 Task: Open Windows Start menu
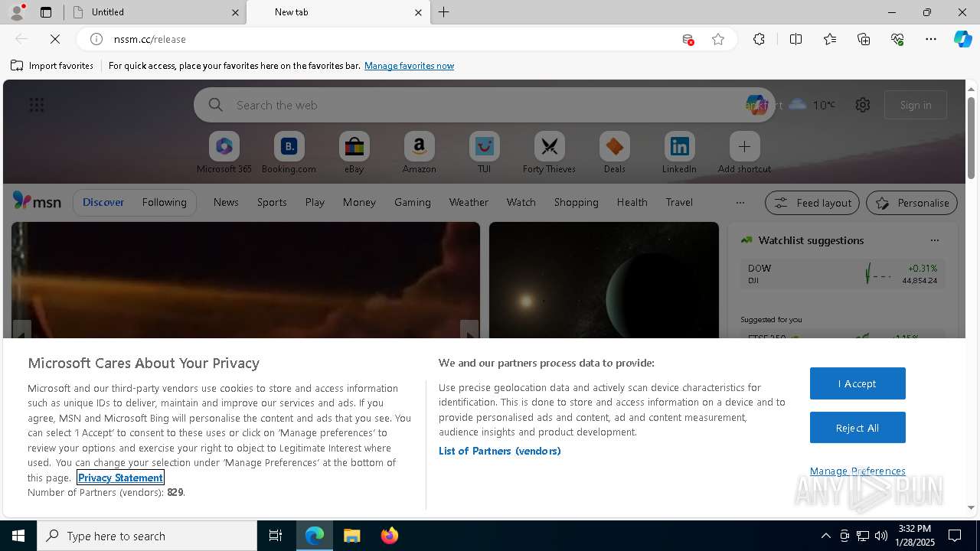pos(18,536)
